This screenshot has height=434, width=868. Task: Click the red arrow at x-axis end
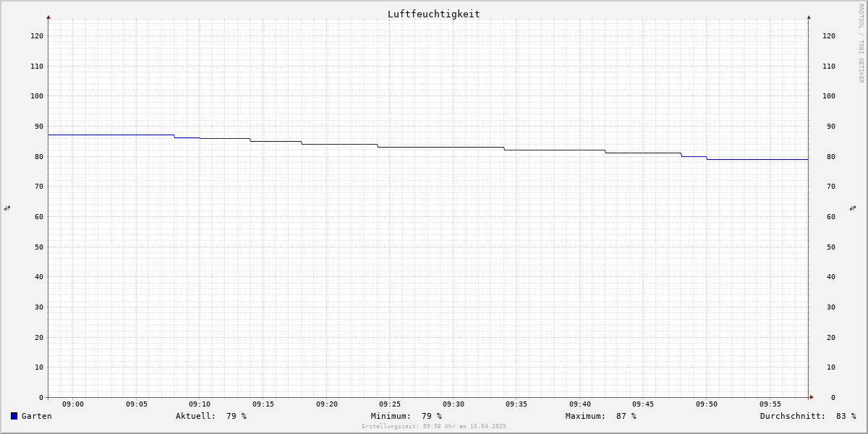(x=812, y=397)
